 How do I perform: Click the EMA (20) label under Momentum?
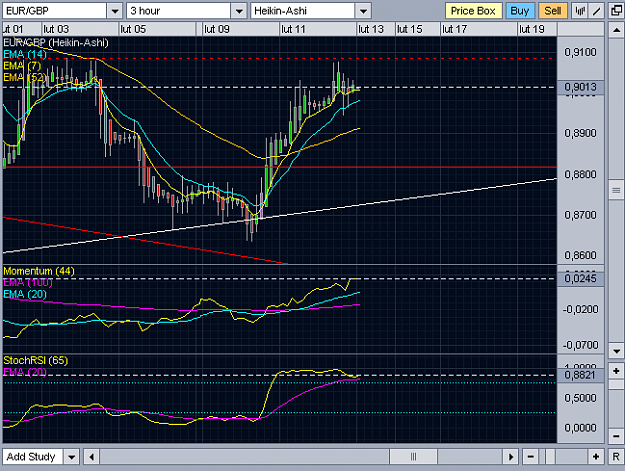pos(25,294)
